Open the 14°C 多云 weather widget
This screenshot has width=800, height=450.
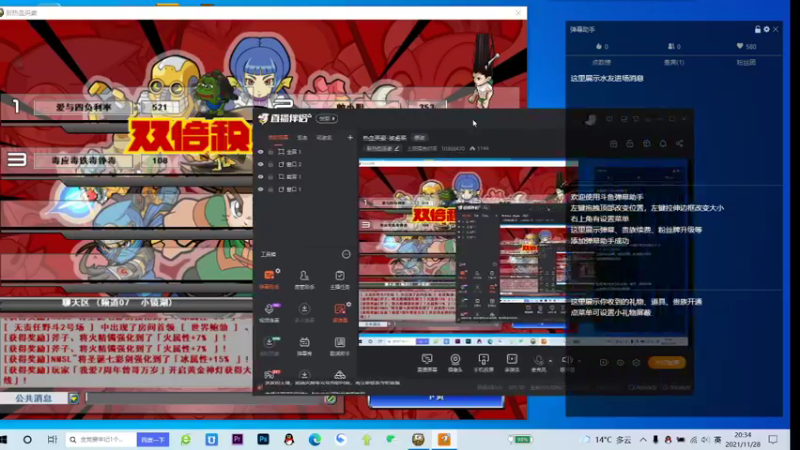608,439
